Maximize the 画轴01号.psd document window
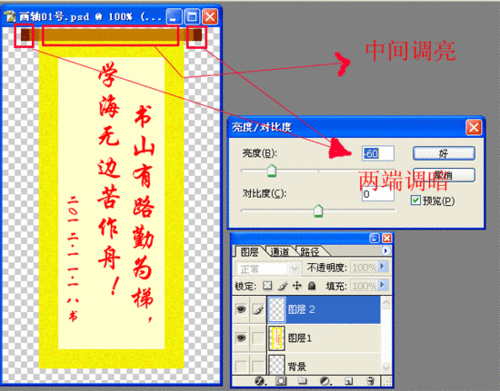 point(192,16)
